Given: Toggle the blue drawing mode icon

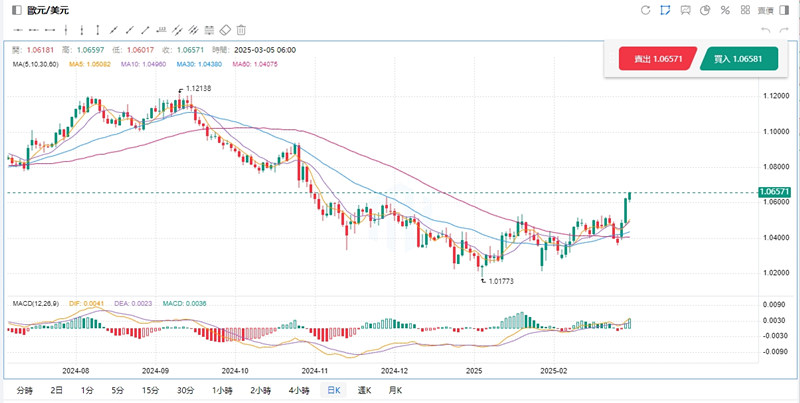Looking at the screenshot, I should pos(665,11).
